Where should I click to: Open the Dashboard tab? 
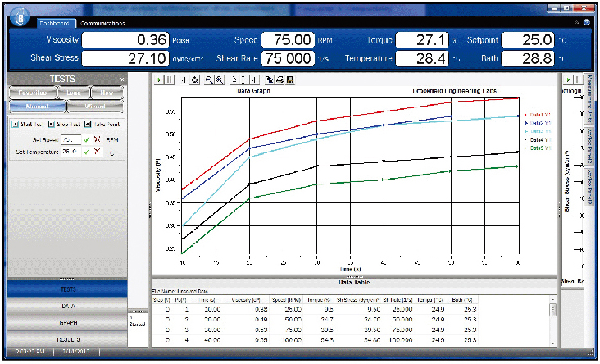tap(57, 24)
